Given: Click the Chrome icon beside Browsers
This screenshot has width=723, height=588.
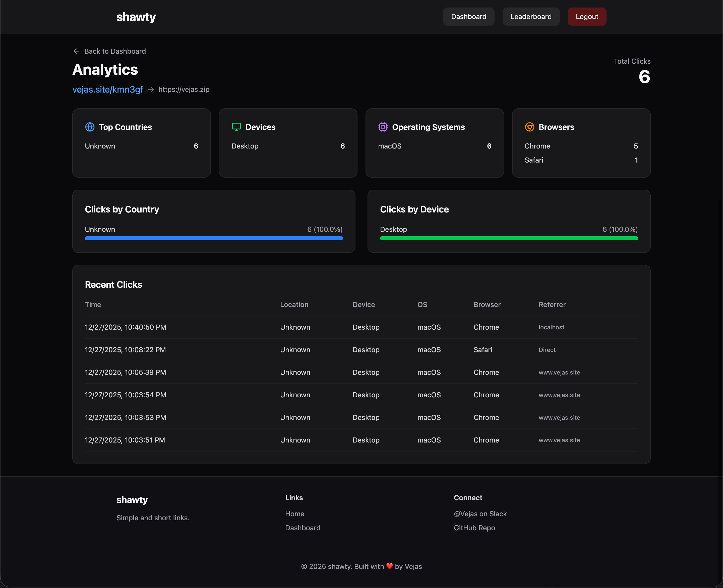Looking at the screenshot, I should [x=529, y=127].
